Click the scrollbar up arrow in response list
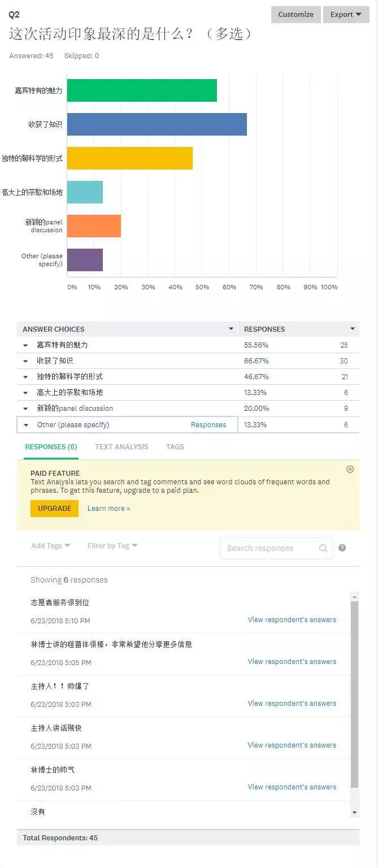This screenshot has width=378, height=868. [x=354, y=596]
